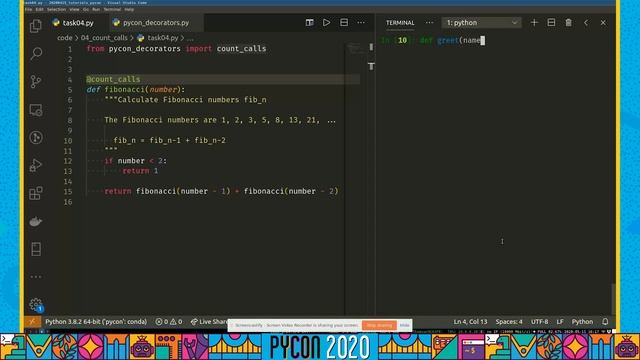Split the editor to the right
The width and height of the screenshot is (640, 360).
coord(344,22)
